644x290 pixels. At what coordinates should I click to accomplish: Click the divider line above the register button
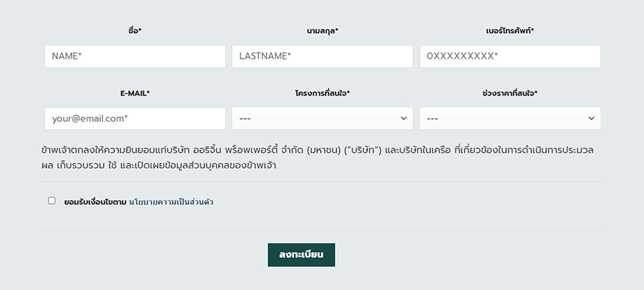point(322,231)
